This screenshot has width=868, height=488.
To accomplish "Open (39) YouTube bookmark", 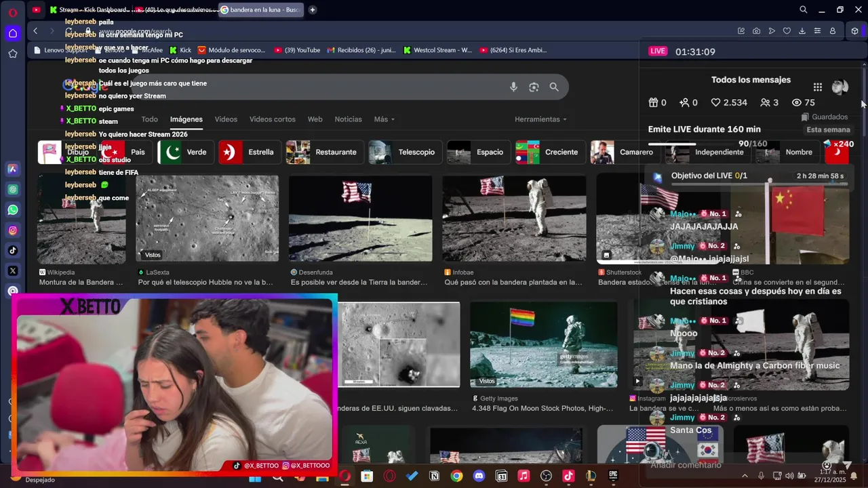I will coord(297,50).
